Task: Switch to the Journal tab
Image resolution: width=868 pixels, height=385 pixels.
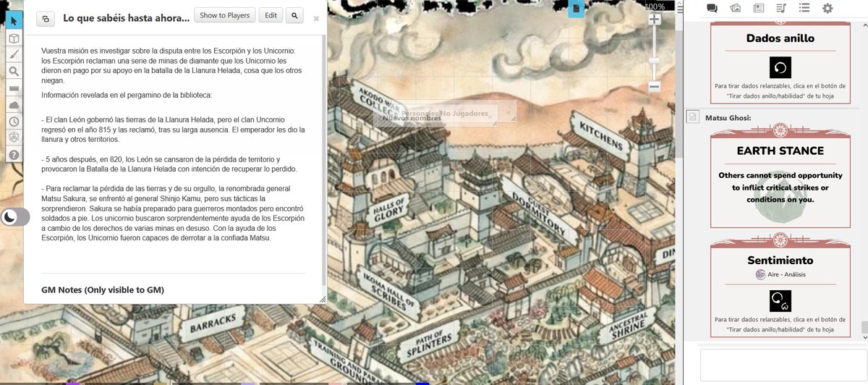Action: pyautogui.click(x=759, y=8)
